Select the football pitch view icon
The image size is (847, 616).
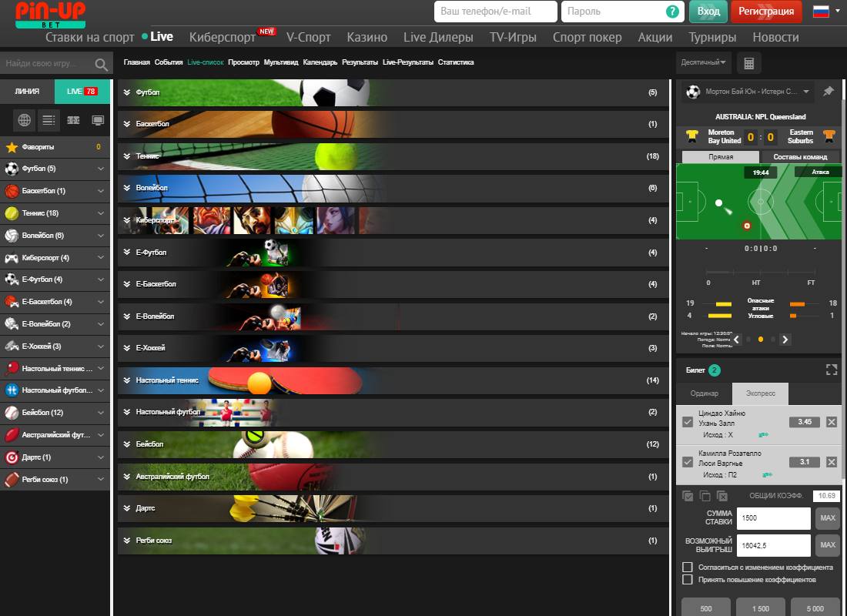coord(73,119)
